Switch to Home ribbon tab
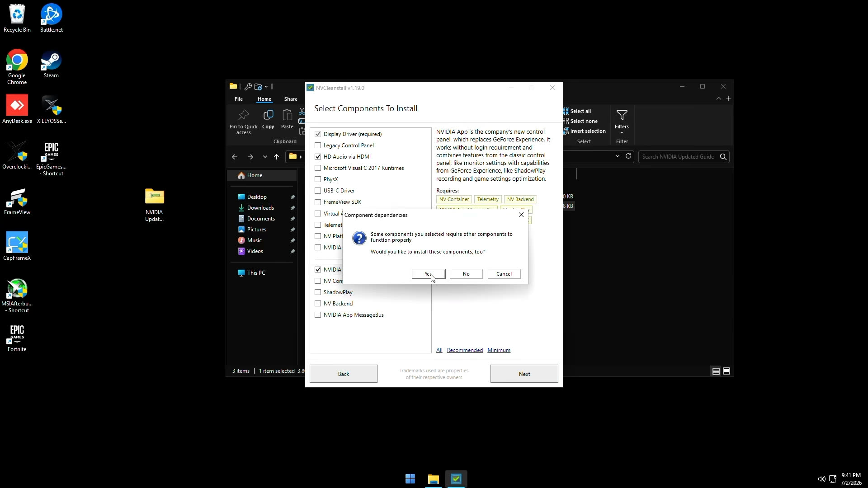The width and height of the screenshot is (868, 488). click(x=264, y=99)
